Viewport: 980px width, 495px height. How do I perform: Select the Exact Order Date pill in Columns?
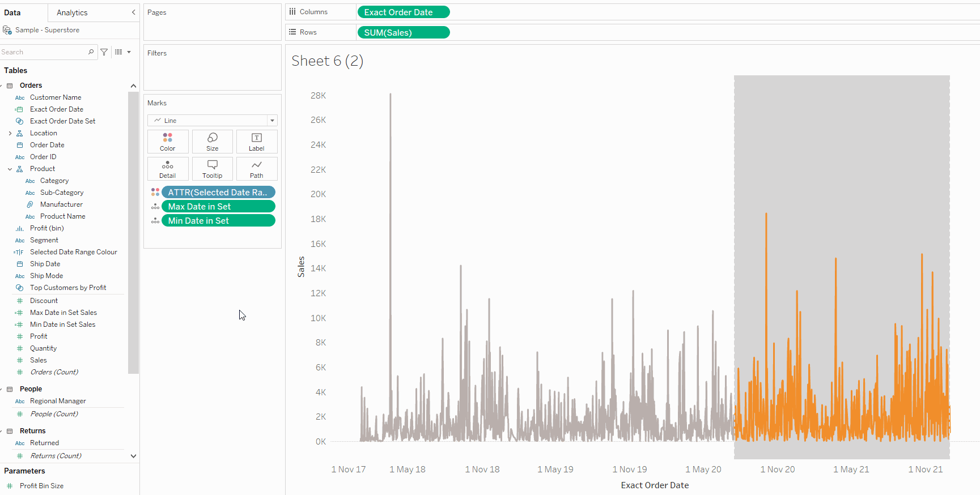point(404,12)
